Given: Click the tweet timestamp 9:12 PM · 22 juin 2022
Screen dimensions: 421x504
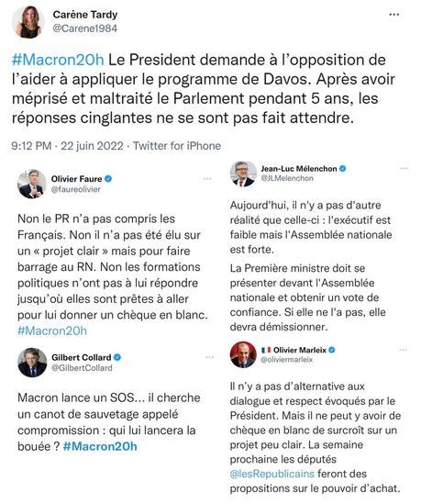Looking at the screenshot, I should tap(67, 146).
